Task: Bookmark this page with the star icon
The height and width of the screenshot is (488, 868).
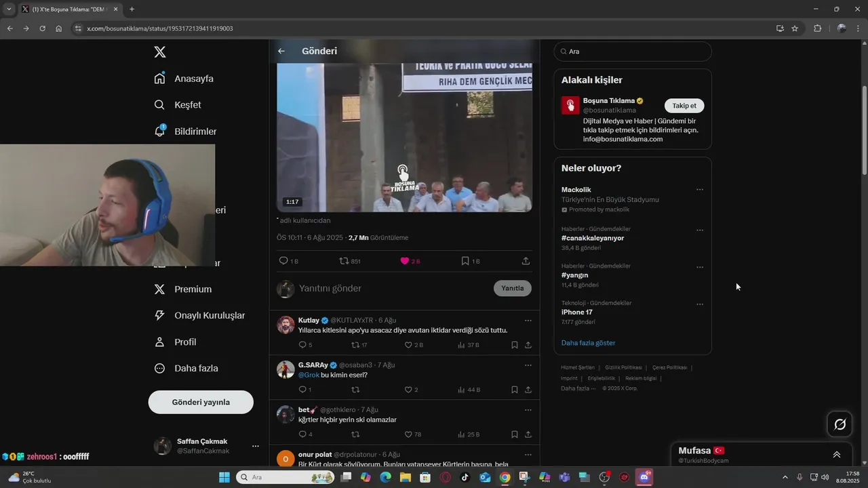Action: 795,28
